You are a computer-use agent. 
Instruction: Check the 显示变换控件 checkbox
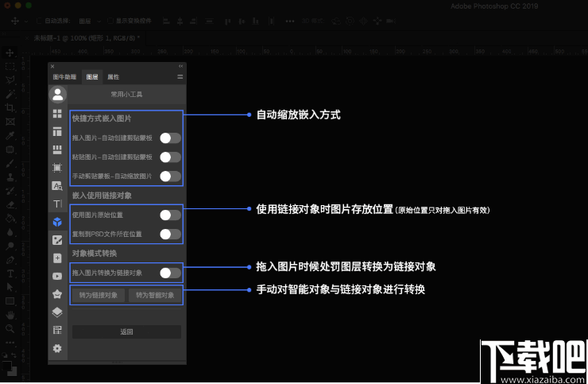coord(110,21)
